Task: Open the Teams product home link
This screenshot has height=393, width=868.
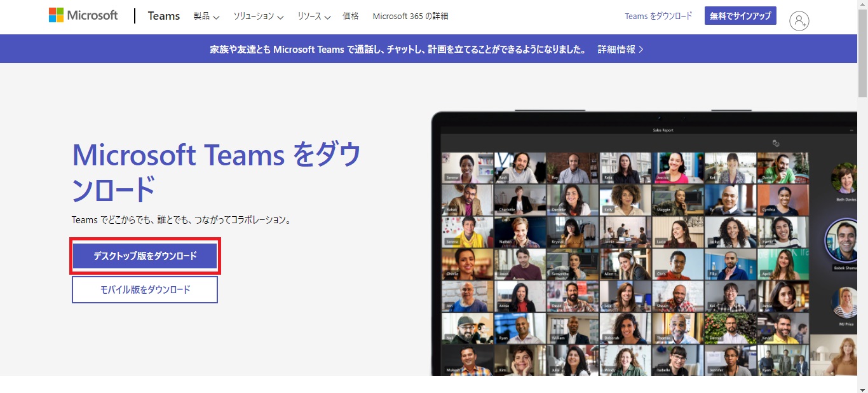Action: click(x=164, y=16)
